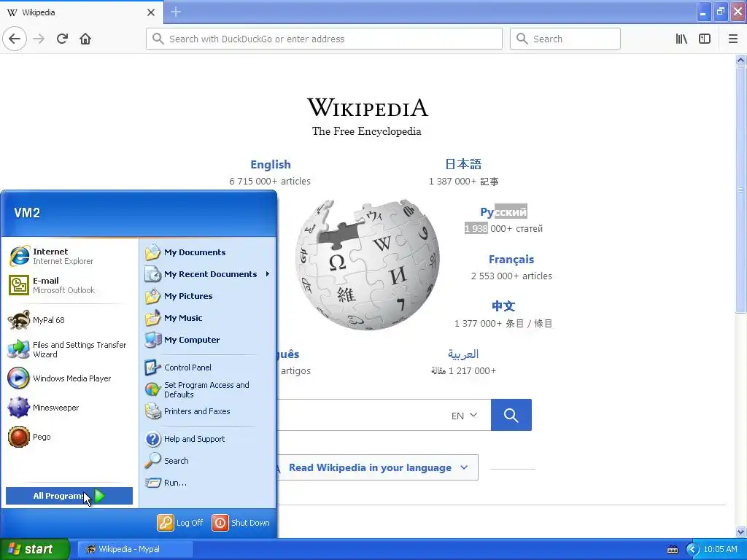Expand the All Programs list
Viewport: 747px width, 560px height.
pos(69,496)
